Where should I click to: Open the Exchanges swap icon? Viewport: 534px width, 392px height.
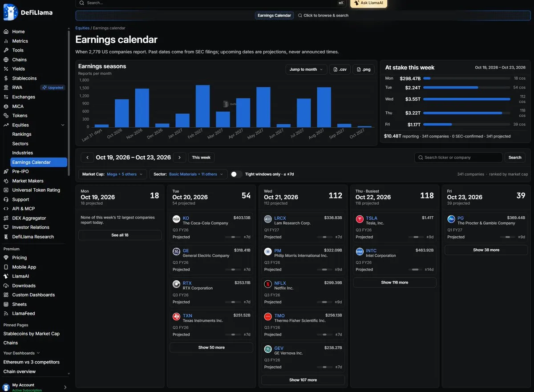[x=6, y=97]
